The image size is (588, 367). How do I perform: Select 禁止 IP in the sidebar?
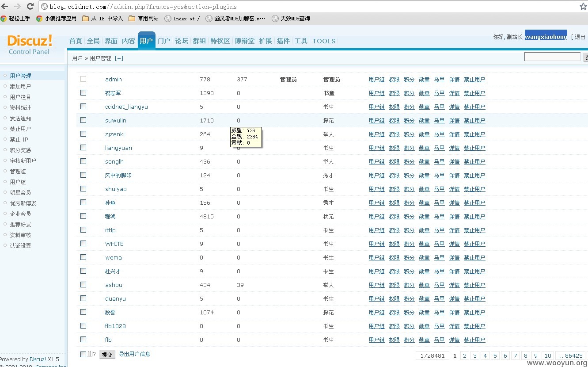click(x=19, y=139)
